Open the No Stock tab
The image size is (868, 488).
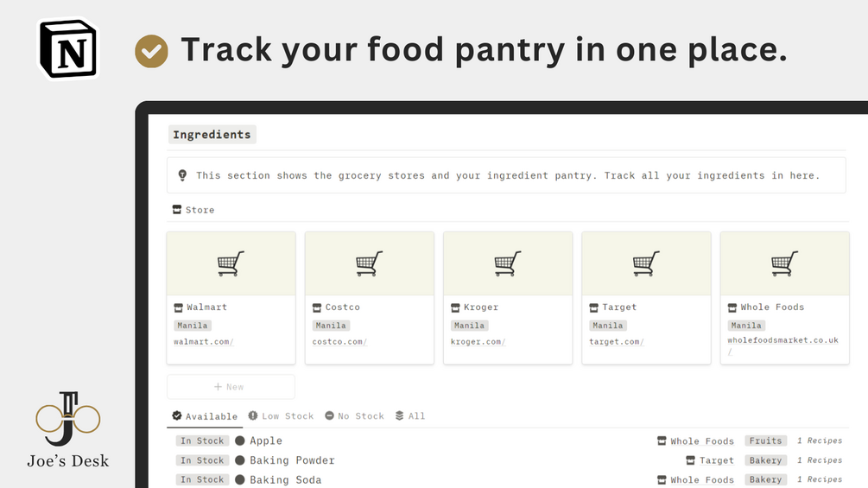[354, 416]
